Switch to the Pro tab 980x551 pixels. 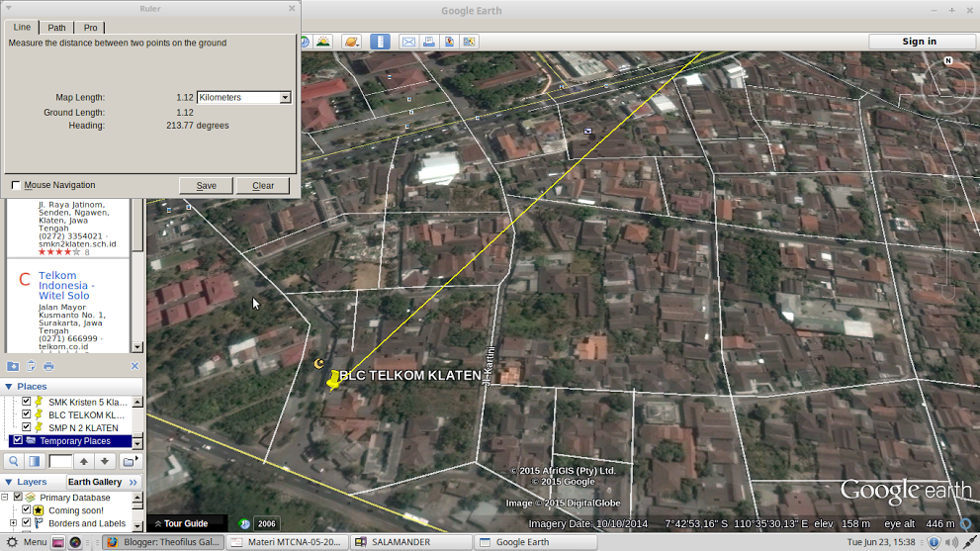coord(90,28)
